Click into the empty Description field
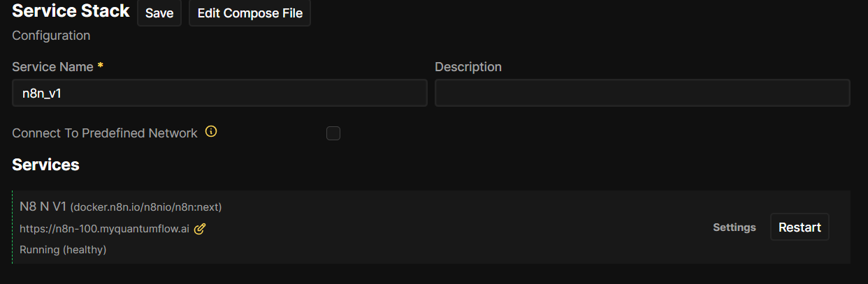868x284 pixels. 642,93
